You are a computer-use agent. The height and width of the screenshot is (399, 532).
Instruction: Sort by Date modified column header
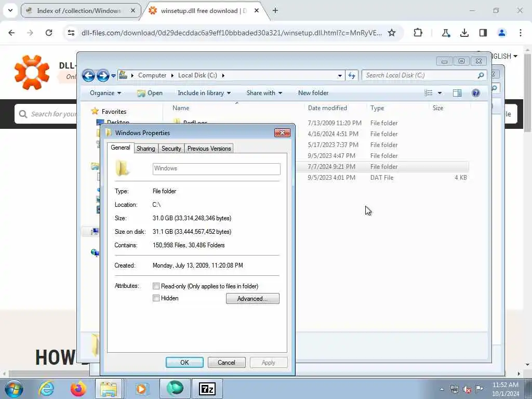click(x=327, y=108)
